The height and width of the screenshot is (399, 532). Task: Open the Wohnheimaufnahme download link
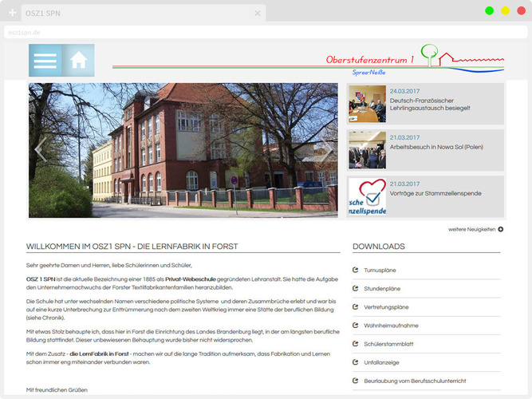pyautogui.click(x=391, y=326)
